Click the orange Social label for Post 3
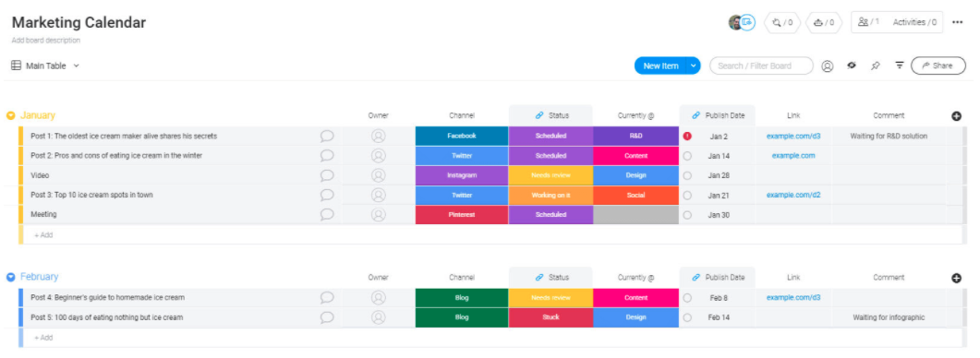This screenshot has width=980, height=358. point(635,195)
